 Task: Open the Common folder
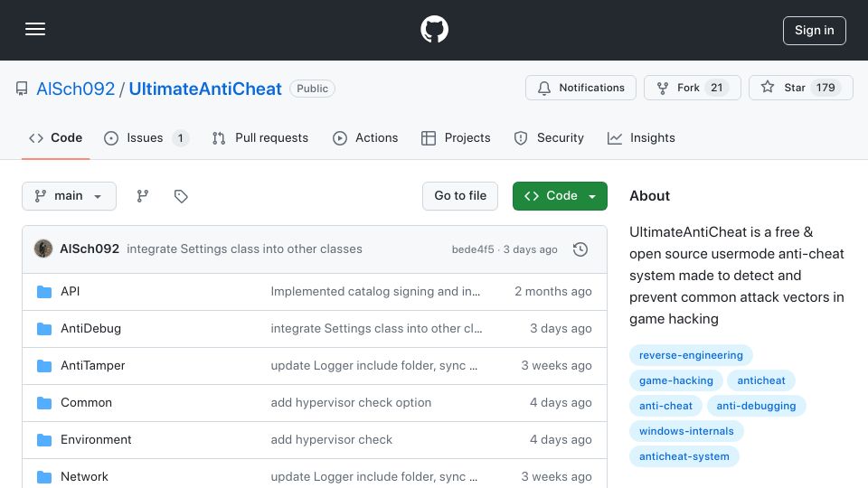[x=87, y=403]
